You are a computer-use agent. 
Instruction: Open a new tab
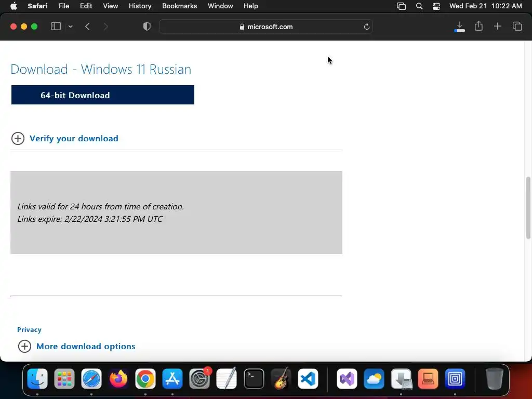pyautogui.click(x=497, y=26)
